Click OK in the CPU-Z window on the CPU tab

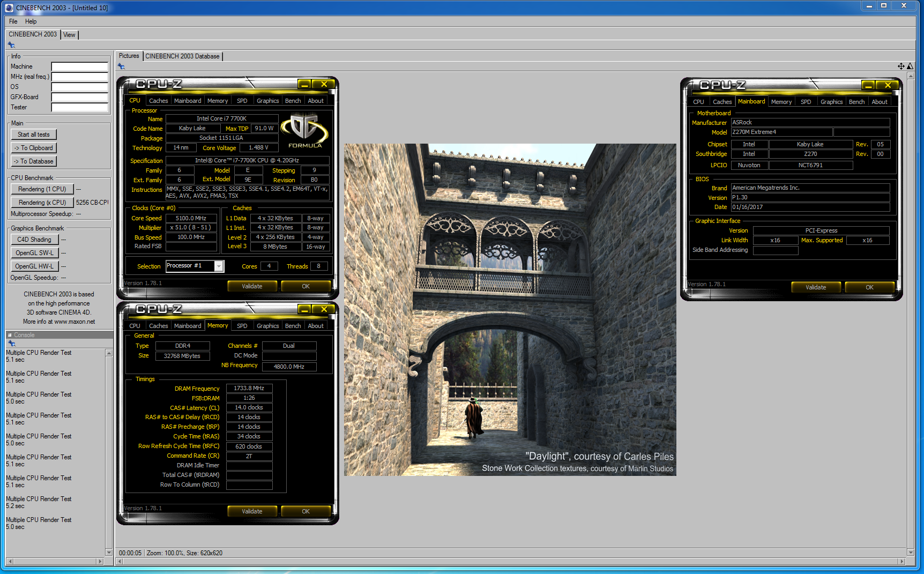pos(305,286)
